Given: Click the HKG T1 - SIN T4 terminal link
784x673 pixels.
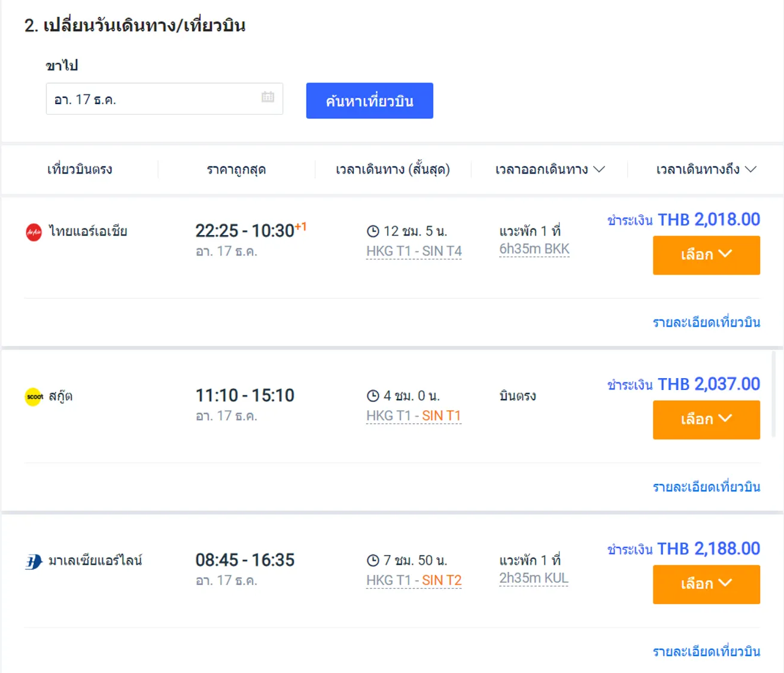Looking at the screenshot, I should coord(414,251).
